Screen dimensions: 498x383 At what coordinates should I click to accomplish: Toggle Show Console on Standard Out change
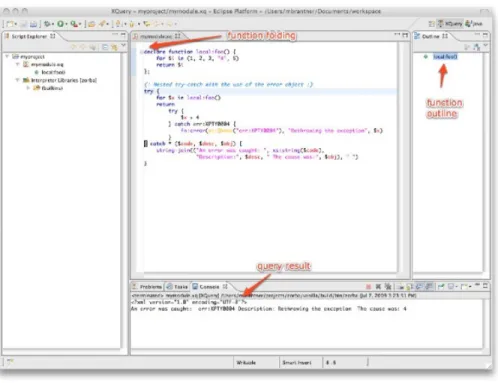419,286
